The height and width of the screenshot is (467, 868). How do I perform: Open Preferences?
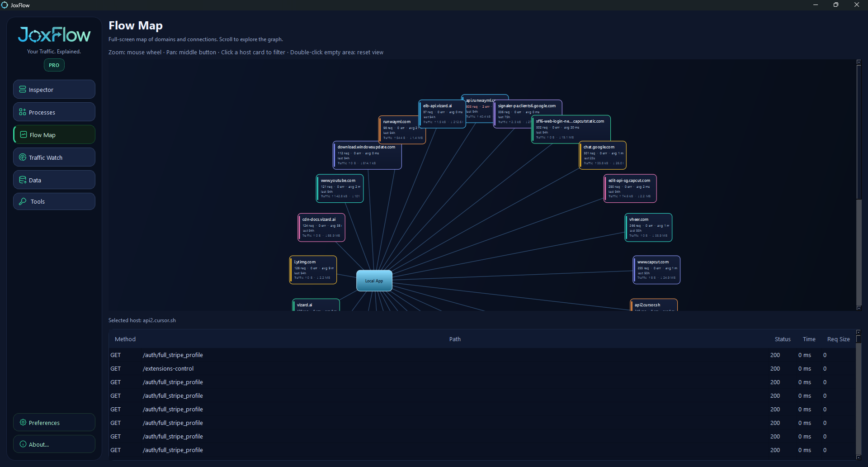click(54, 422)
